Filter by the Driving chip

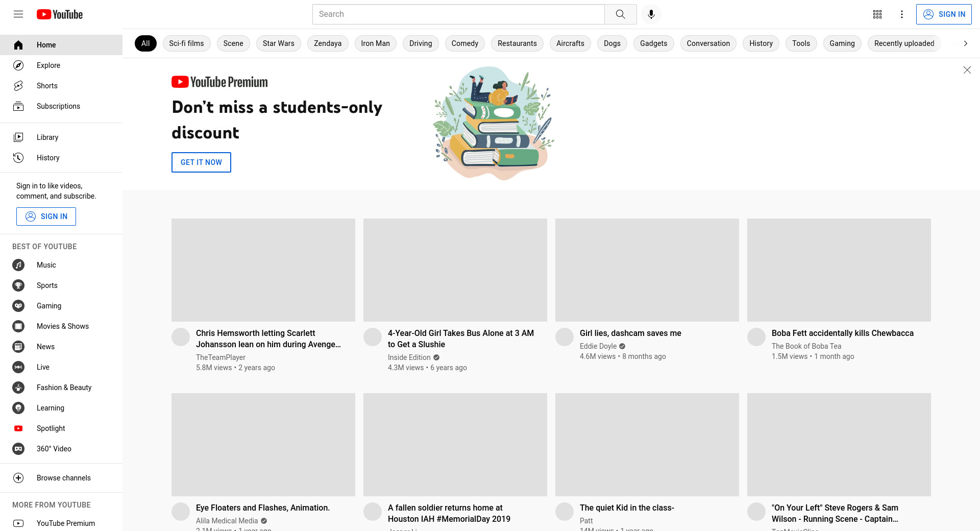point(421,43)
